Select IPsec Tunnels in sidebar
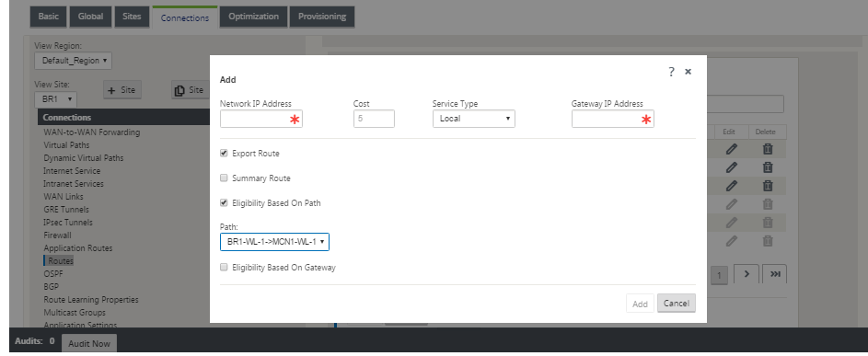This screenshot has height=356, width=868. coord(68,222)
